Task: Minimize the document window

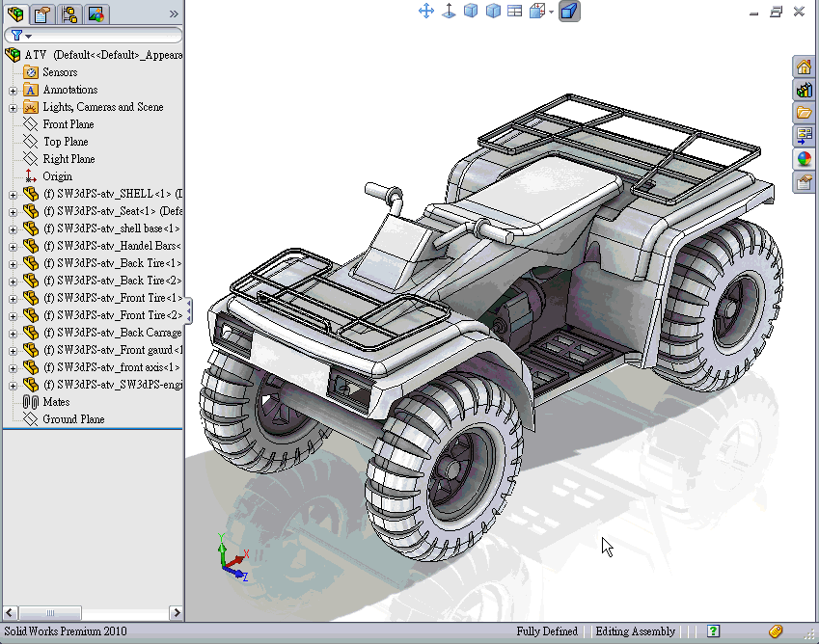Action: point(753,13)
